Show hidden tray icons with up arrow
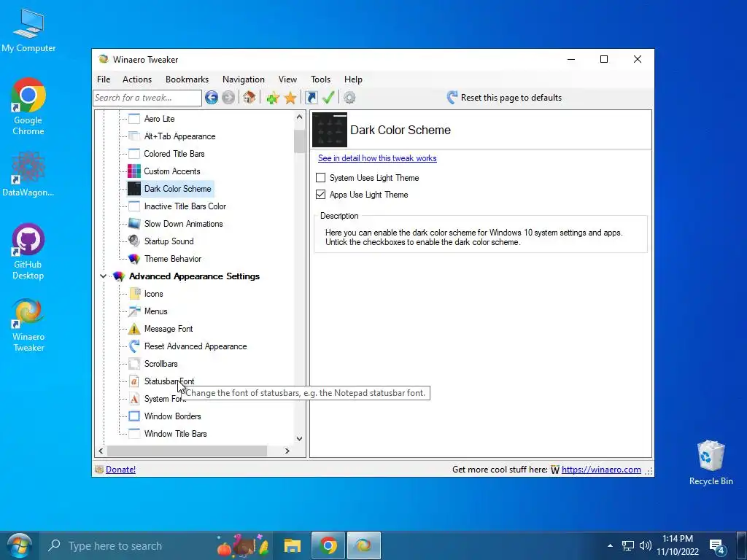Screen dimensions: 747x560 610,545
